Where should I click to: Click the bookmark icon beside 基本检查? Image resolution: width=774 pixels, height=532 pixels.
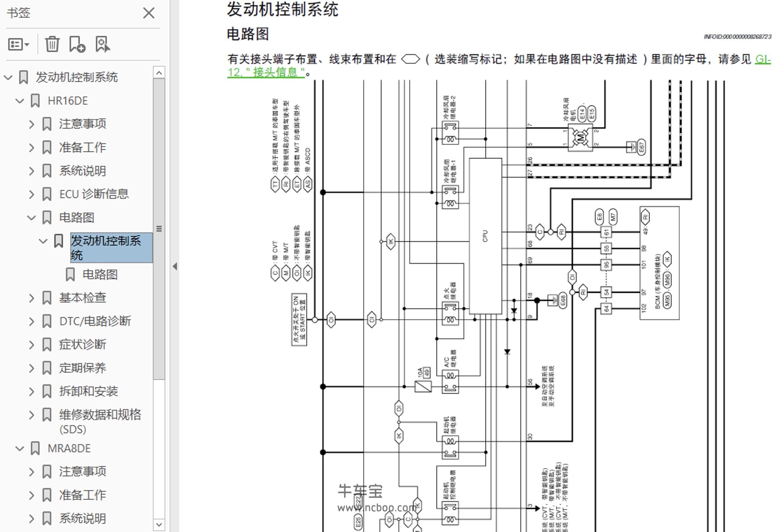click(47, 298)
